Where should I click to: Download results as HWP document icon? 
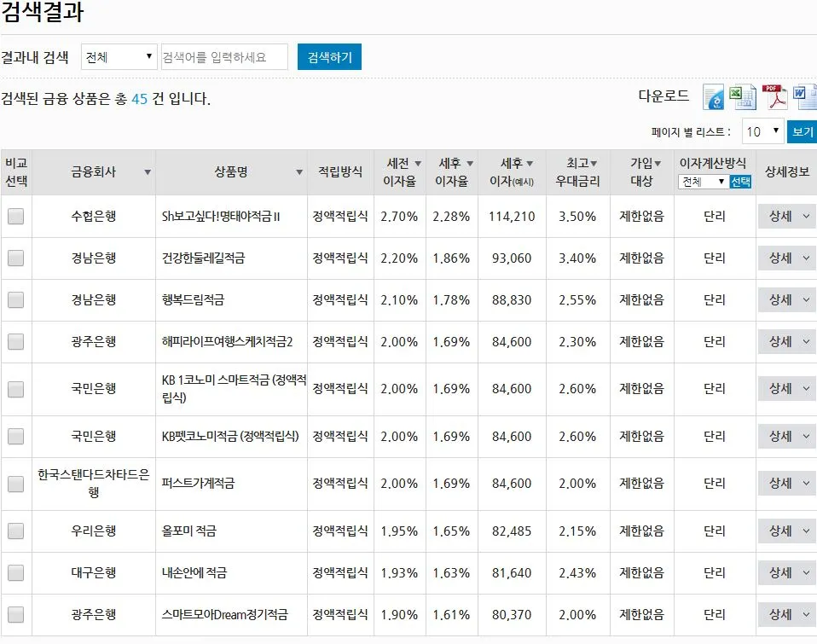point(713,97)
